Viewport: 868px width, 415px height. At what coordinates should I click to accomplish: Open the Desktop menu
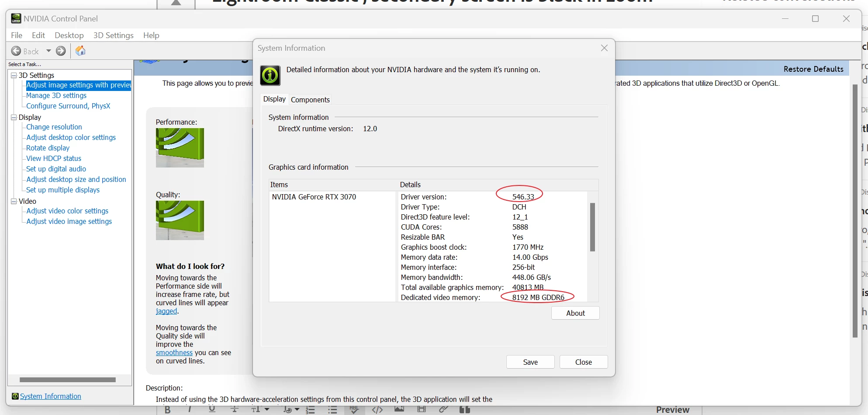(x=69, y=35)
